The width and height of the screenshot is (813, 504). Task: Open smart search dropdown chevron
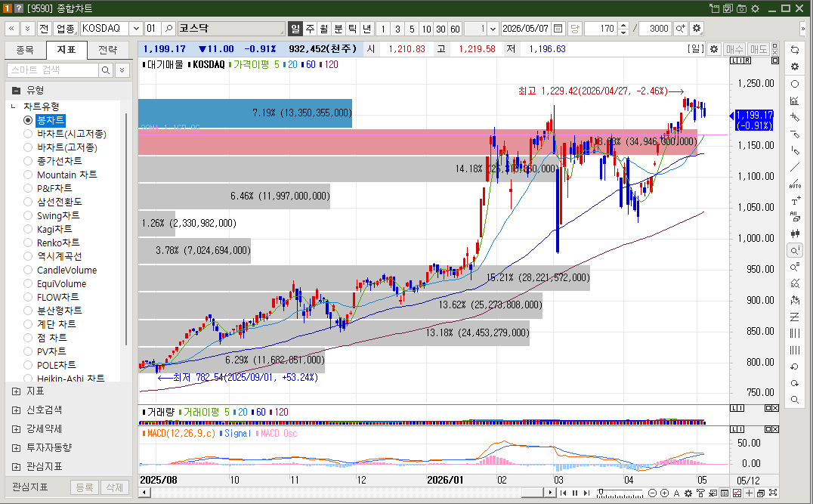pyautogui.click(x=122, y=70)
